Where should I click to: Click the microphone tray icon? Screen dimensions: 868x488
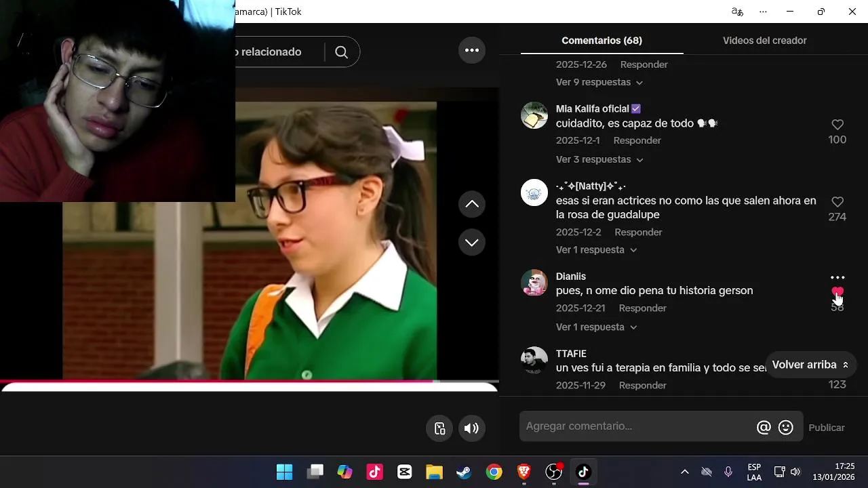point(728,472)
